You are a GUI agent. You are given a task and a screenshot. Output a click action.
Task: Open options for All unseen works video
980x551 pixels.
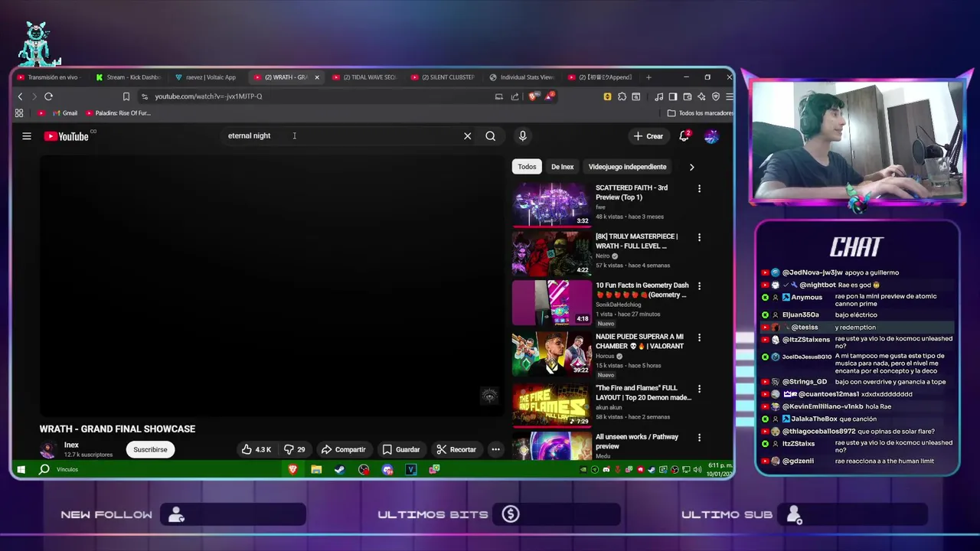pos(699,438)
